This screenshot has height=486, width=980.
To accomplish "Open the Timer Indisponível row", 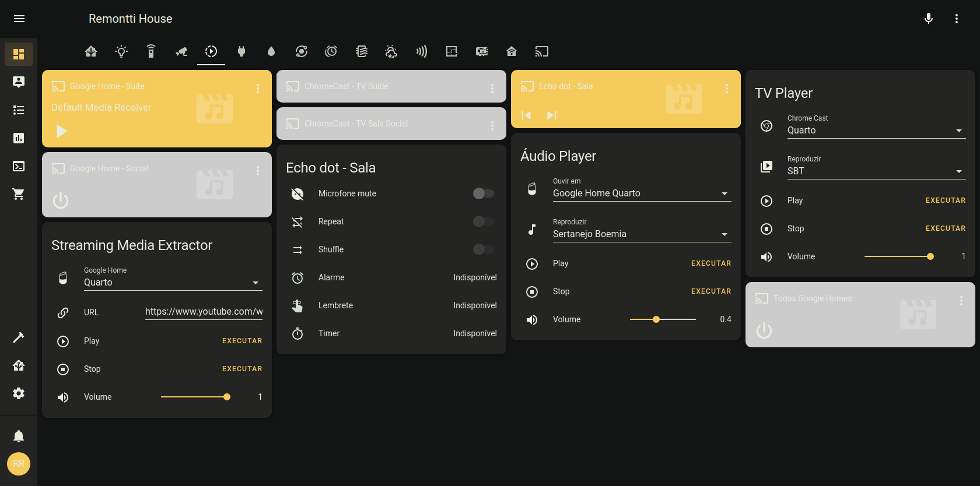I will click(391, 333).
